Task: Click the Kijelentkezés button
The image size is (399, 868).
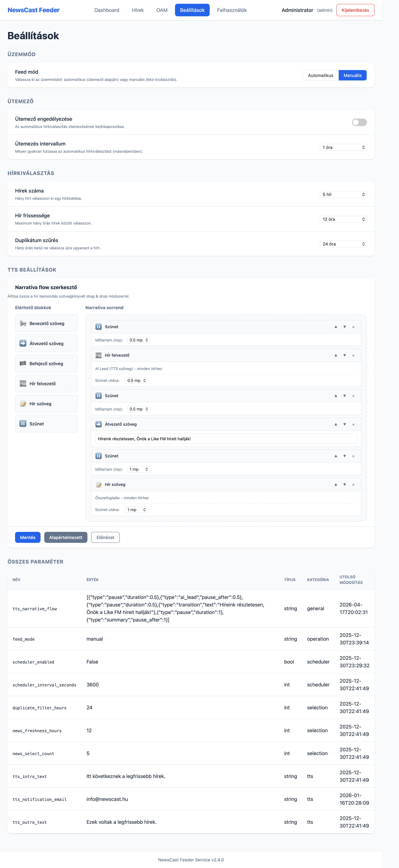Action: click(x=355, y=10)
